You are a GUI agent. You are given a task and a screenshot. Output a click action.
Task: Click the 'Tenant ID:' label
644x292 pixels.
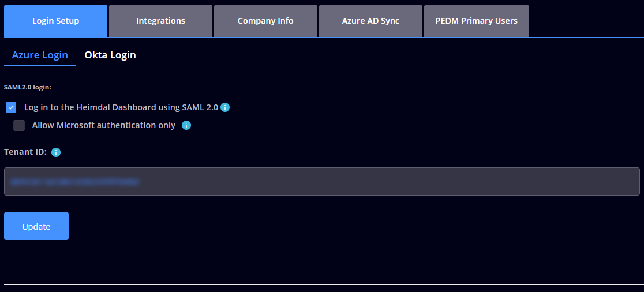(25, 152)
